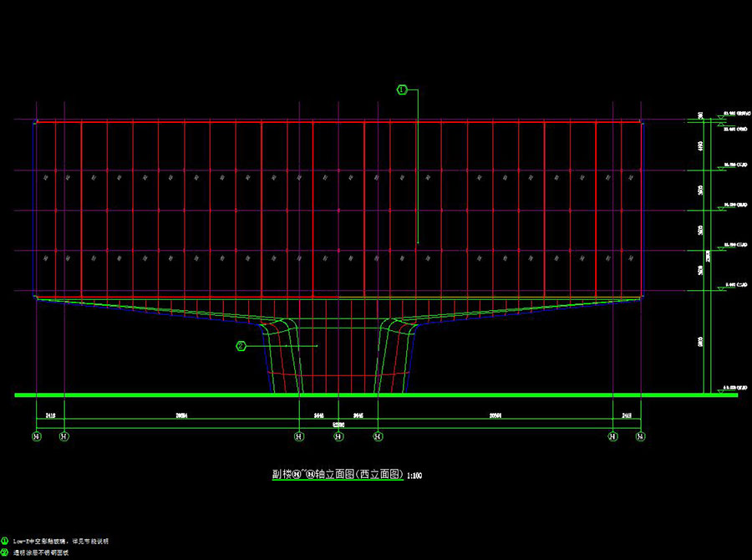This screenshot has height=560, width=752.
Task: Click callout bubble 1 above the facade
Action: pyautogui.click(x=402, y=89)
